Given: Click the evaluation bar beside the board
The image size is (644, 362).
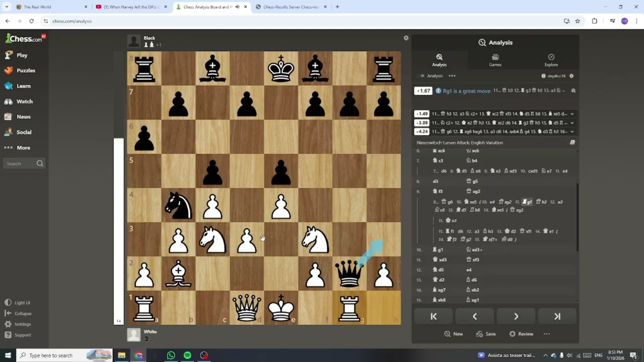Looking at the screenshot, I should [x=119, y=188].
